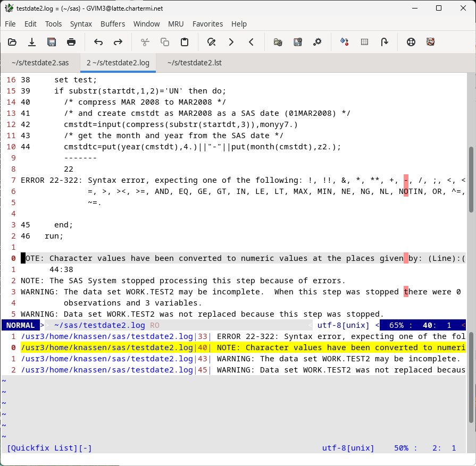Open the Buffers menu
This screenshot has height=466, width=476.
pos(113,24)
